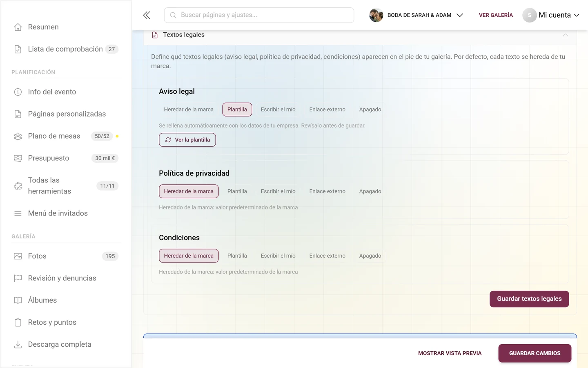Click the Páginas personalizadas page icon

(18, 114)
